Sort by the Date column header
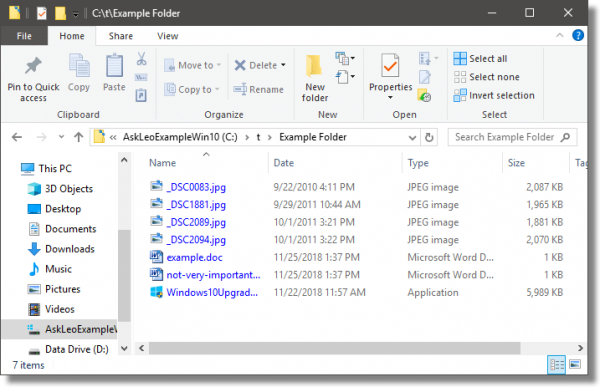Viewport: 600px width, 387px height. click(284, 163)
